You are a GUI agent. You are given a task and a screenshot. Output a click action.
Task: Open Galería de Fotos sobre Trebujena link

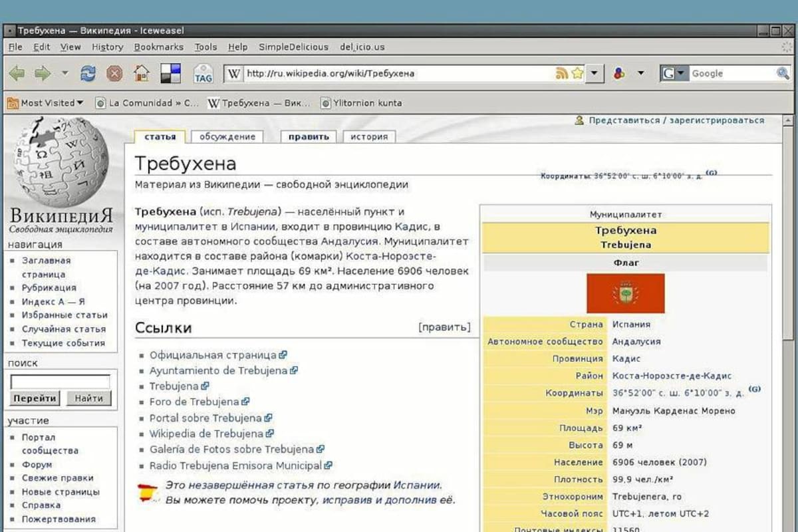pyautogui.click(x=231, y=449)
